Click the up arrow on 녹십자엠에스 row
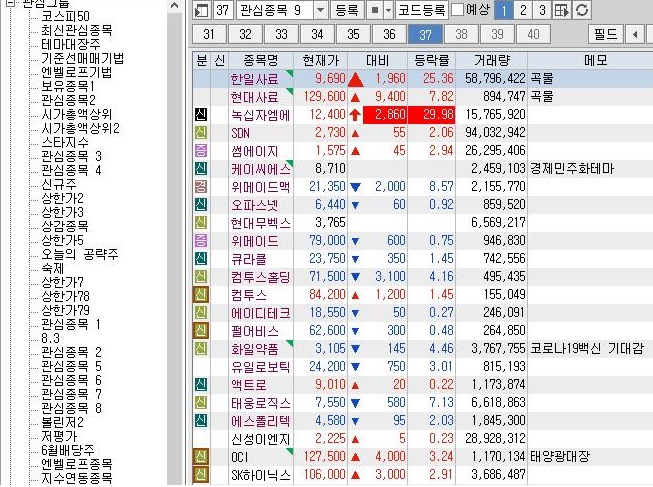The width and height of the screenshot is (653, 487). (x=355, y=115)
